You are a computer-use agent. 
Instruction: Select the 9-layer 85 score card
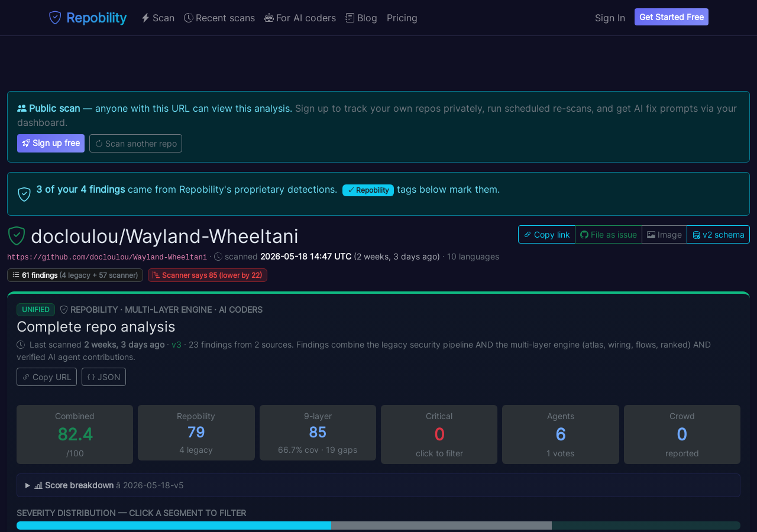[x=318, y=433]
